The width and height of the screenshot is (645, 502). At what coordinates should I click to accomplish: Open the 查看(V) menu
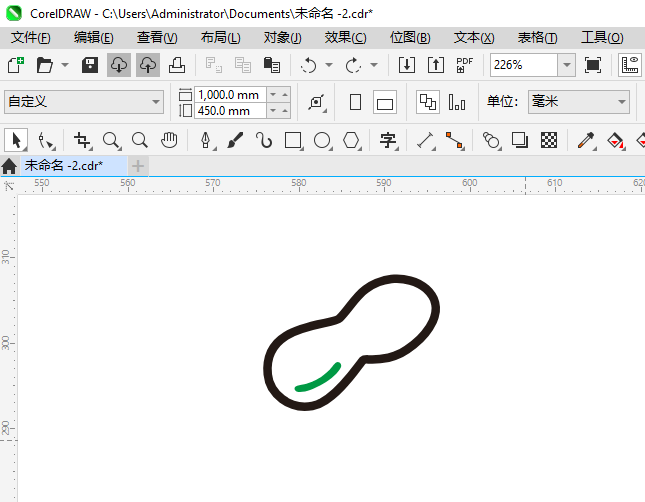(x=157, y=38)
